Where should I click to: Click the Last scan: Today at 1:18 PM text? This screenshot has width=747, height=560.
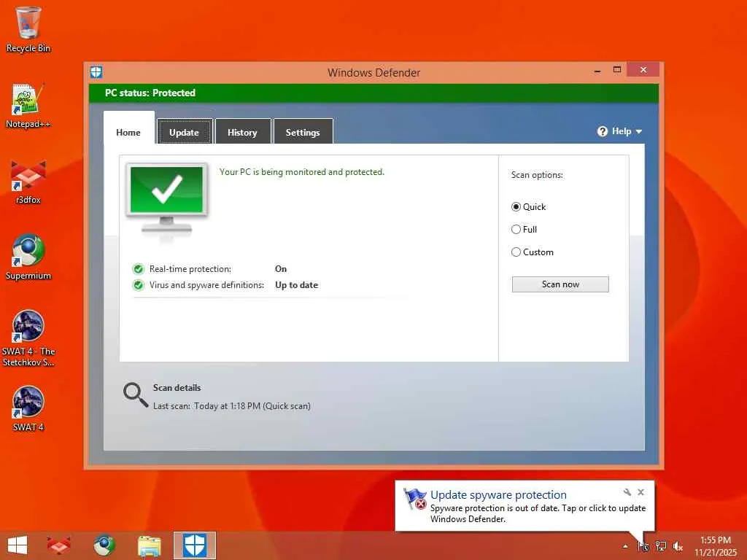click(x=231, y=406)
